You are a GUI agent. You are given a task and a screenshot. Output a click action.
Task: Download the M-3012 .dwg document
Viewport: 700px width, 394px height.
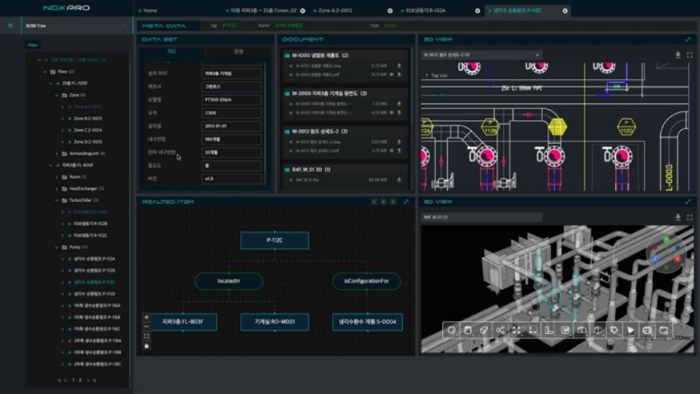[399, 142]
